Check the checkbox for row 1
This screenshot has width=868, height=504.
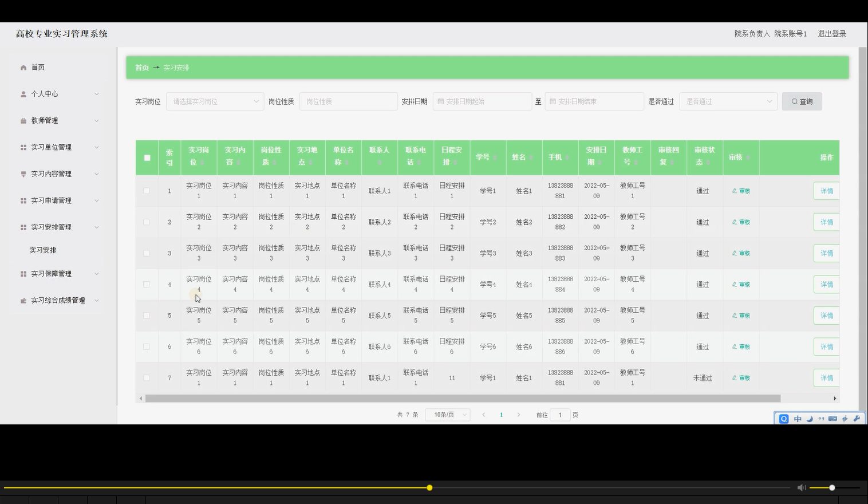click(x=147, y=191)
